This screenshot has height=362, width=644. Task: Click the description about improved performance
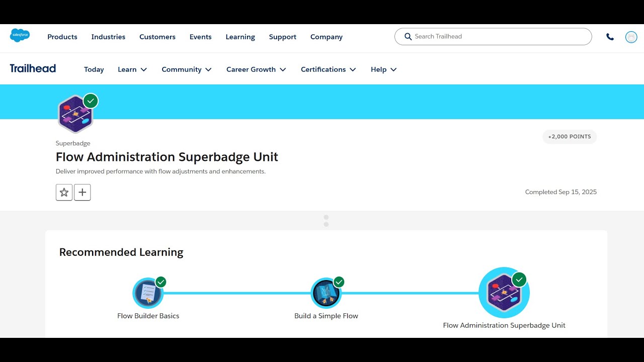click(160, 171)
